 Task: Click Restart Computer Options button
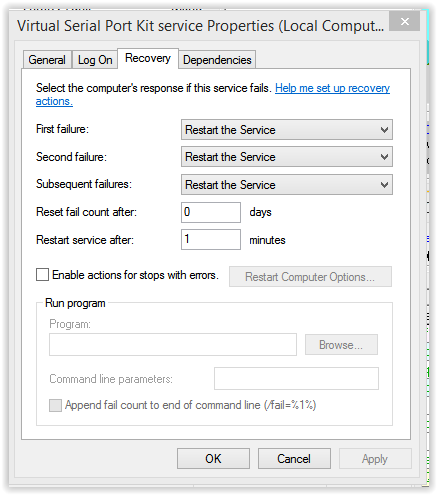click(310, 277)
